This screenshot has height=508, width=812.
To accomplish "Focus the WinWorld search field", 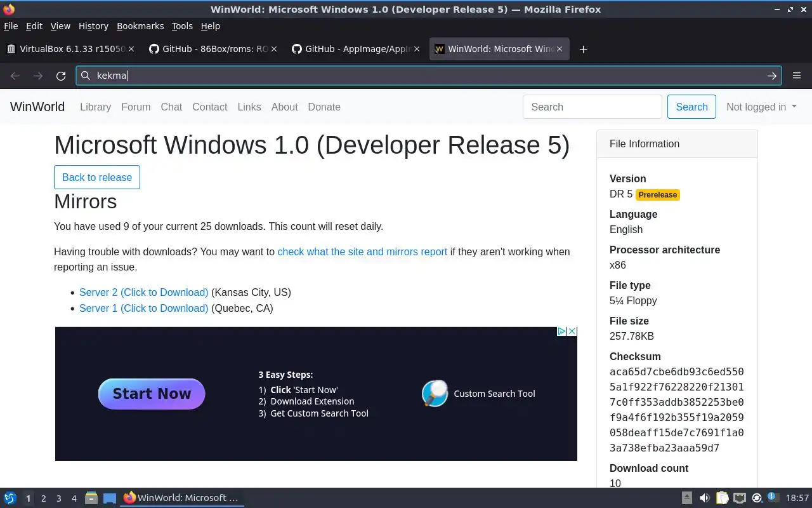I will click(593, 107).
